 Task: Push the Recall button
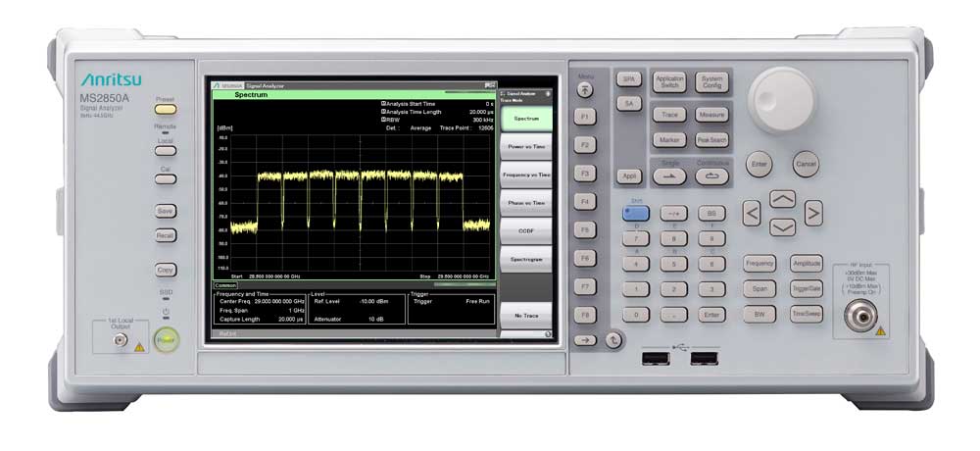click(166, 236)
